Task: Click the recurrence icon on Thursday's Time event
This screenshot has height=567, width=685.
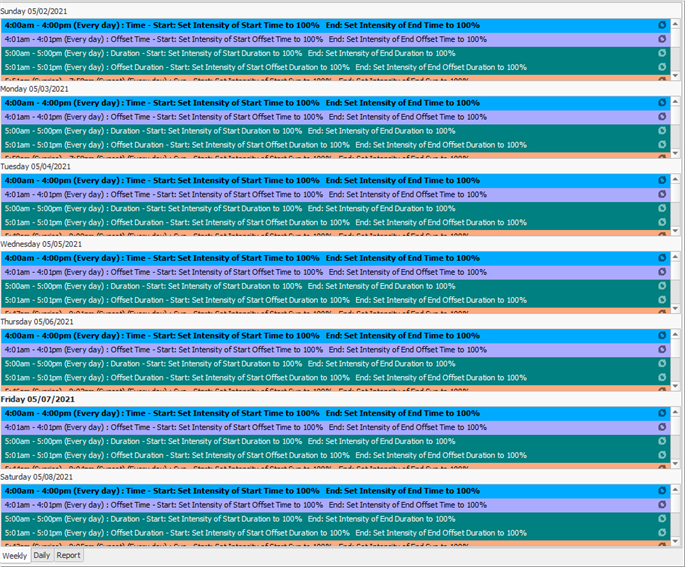Action: pos(662,336)
